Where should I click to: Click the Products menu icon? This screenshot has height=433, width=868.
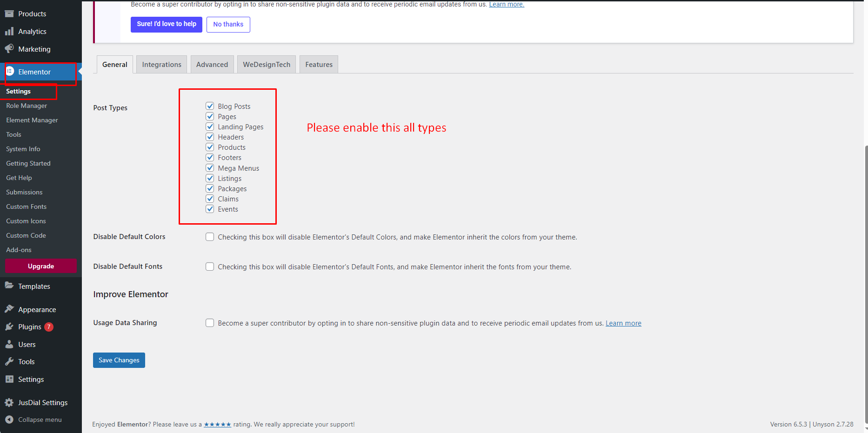pyautogui.click(x=9, y=13)
